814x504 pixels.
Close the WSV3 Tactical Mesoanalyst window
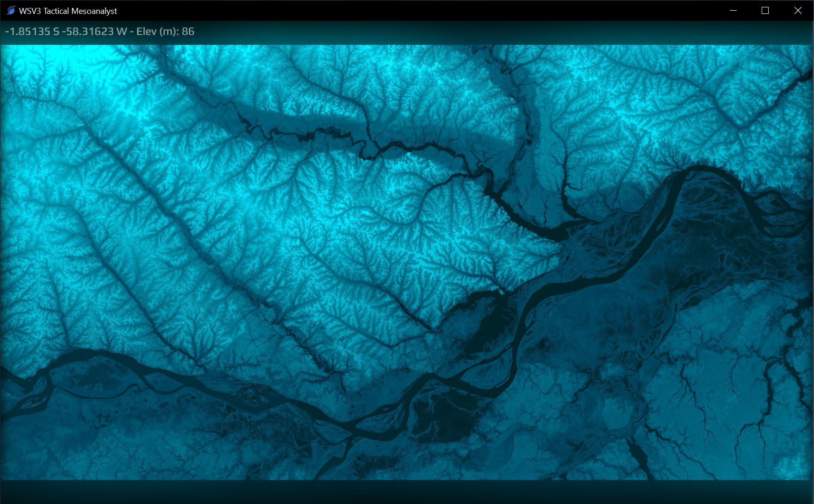798,10
